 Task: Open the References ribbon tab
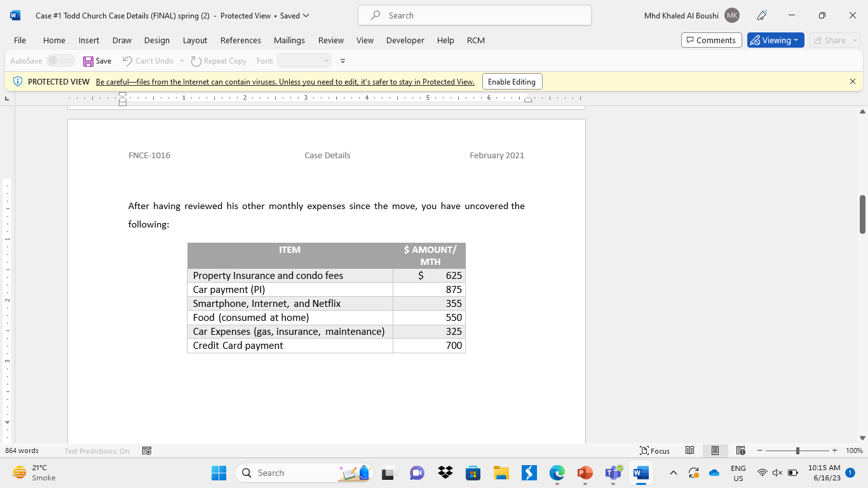click(x=240, y=40)
